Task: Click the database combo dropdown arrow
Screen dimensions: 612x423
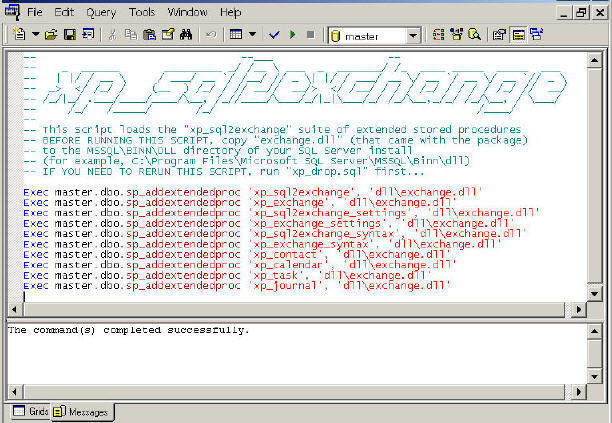Action: click(413, 36)
